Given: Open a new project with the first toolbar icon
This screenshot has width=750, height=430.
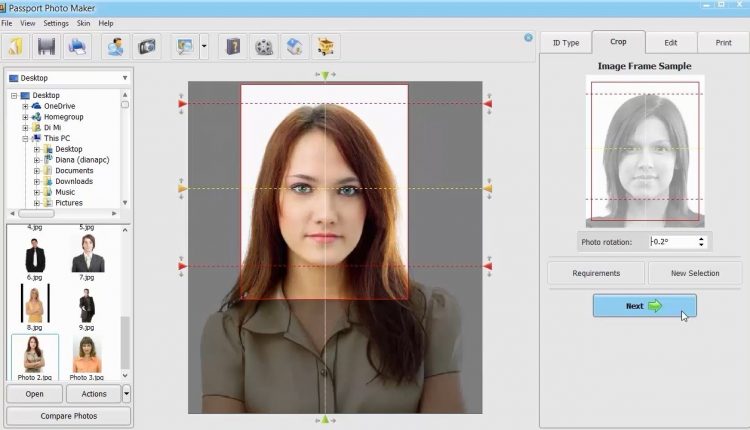Looking at the screenshot, I should click(x=15, y=47).
